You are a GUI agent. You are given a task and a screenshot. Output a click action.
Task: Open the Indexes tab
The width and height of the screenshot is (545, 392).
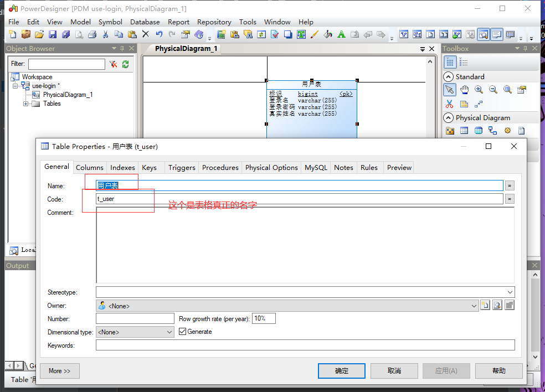click(x=123, y=168)
